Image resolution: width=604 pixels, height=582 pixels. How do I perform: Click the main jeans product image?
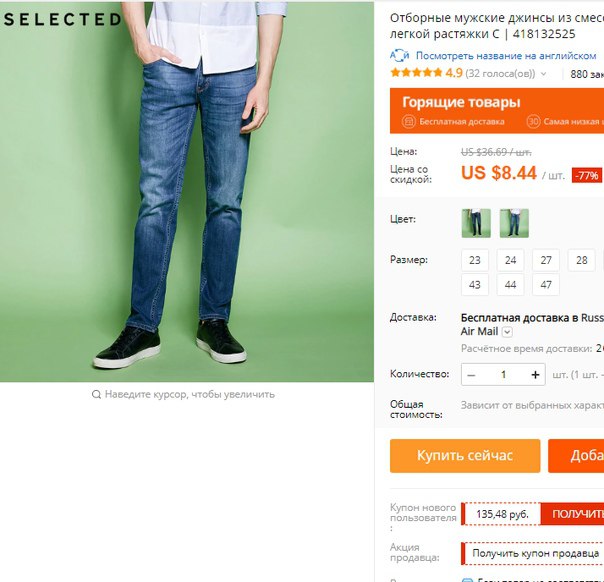[187, 192]
